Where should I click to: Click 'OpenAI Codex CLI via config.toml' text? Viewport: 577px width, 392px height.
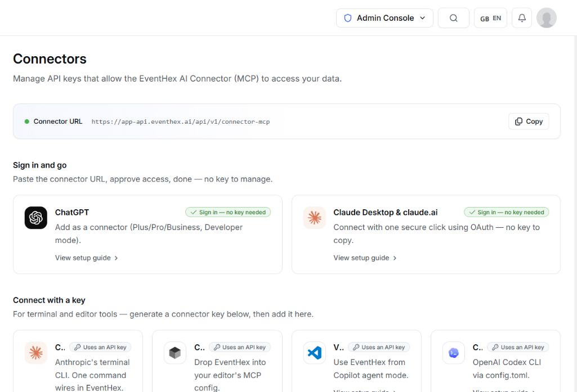[x=507, y=368]
